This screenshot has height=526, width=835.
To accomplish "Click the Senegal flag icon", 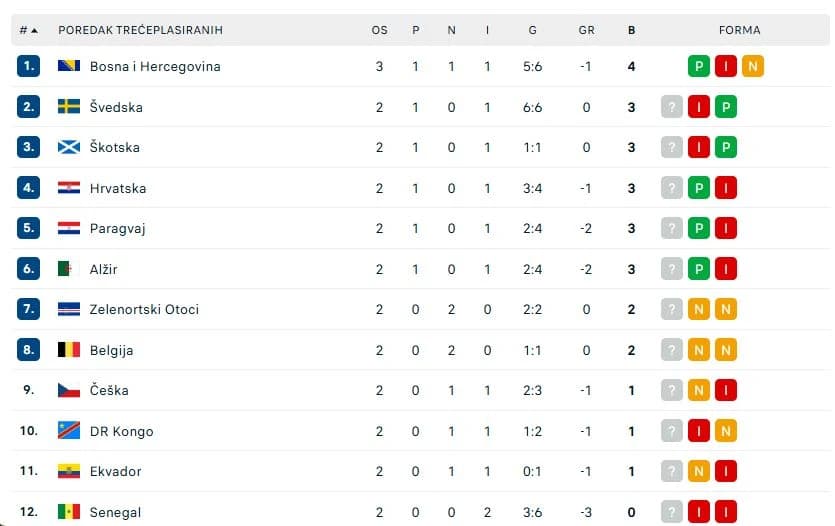I will tap(69, 512).
